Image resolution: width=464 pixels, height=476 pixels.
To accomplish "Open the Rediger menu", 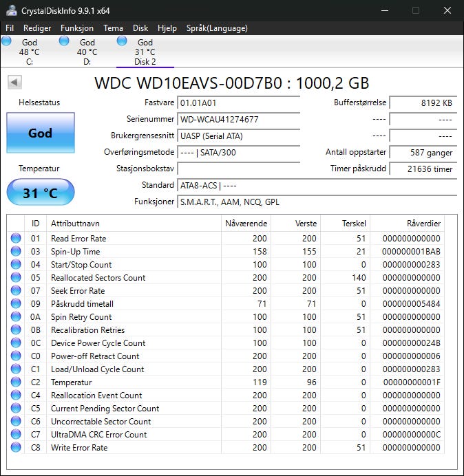I will pos(37,28).
